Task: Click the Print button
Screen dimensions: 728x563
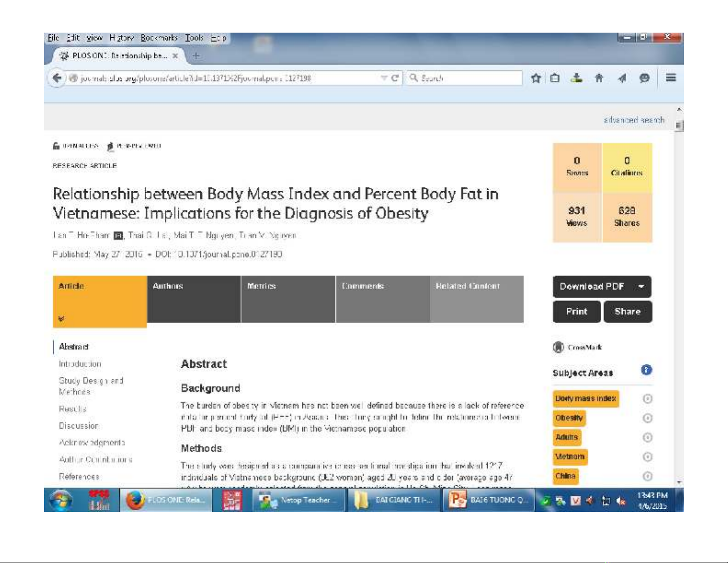Action: 576,312
